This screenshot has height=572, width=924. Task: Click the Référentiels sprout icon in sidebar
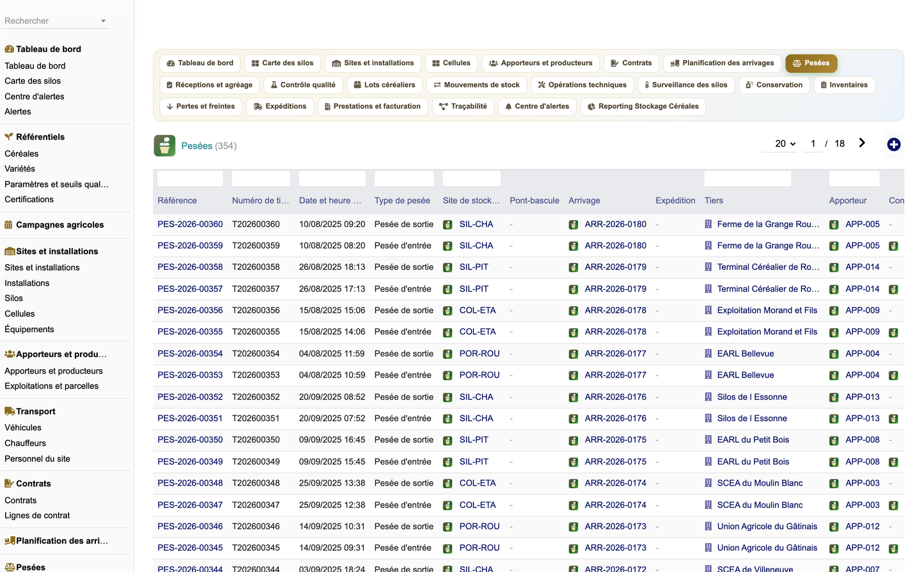[9, 137]
